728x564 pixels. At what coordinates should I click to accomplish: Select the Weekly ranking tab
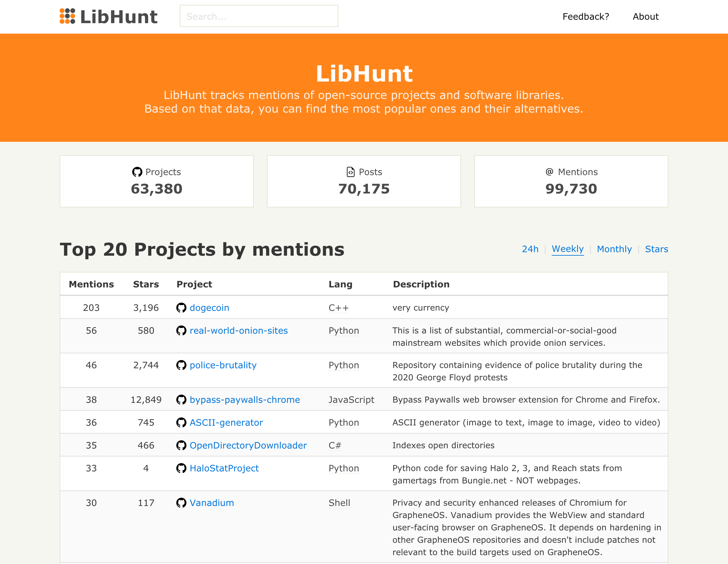tap(568, 249)
